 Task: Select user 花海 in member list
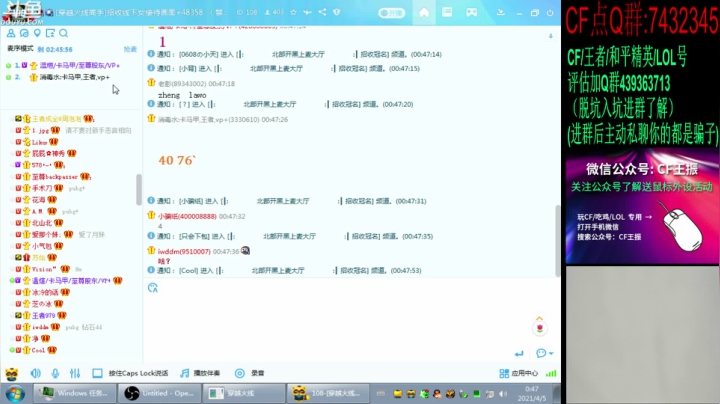point(39,200)
